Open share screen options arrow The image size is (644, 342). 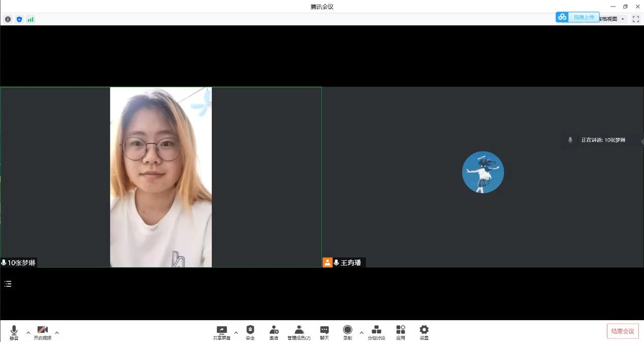tap(236, 333)
